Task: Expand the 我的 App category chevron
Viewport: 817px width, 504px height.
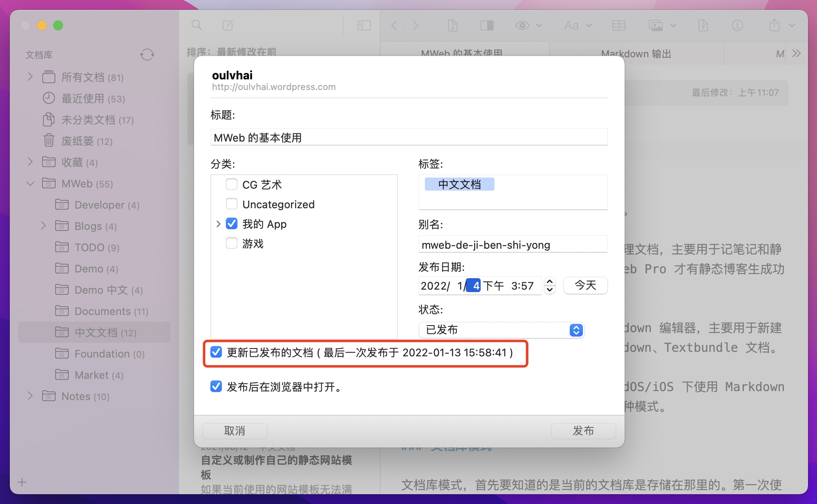Action: click(x=218, y=224)
